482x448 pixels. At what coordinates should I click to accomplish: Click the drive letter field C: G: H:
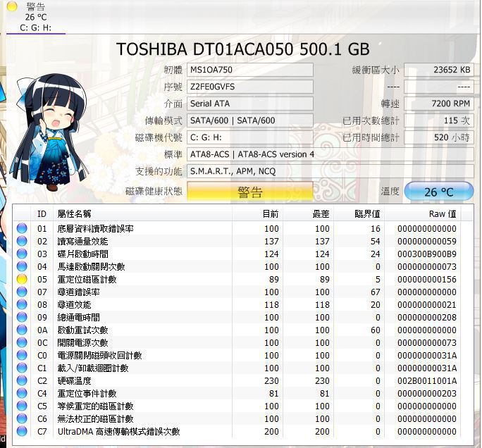point(250,137)
